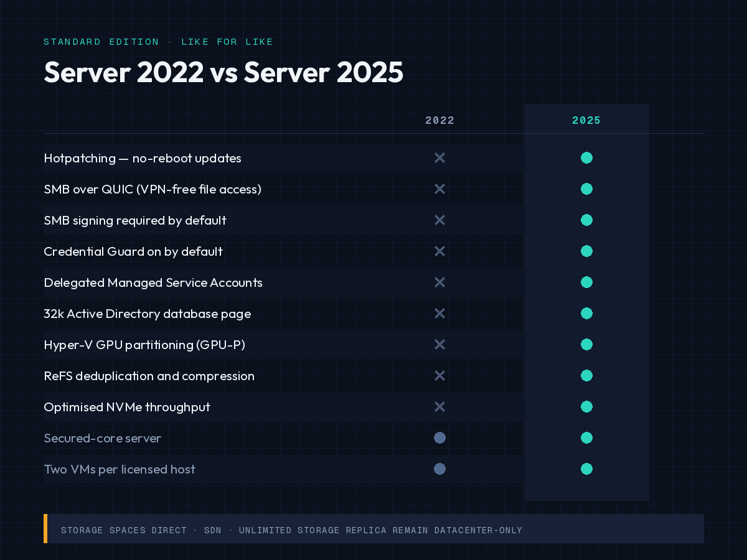
Task: Select the 'Hotpatching — no-reboot updates' row label
Action: (x=143, y=158)
